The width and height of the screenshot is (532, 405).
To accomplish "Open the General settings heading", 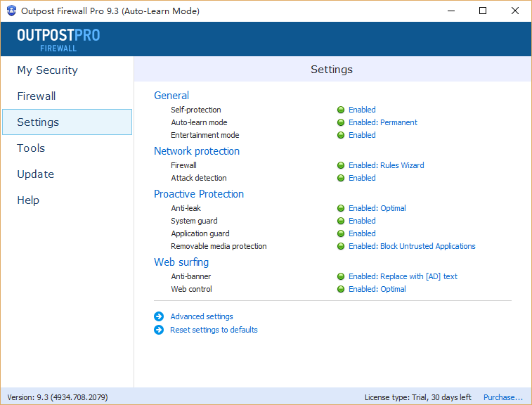I will coord(171,96).
